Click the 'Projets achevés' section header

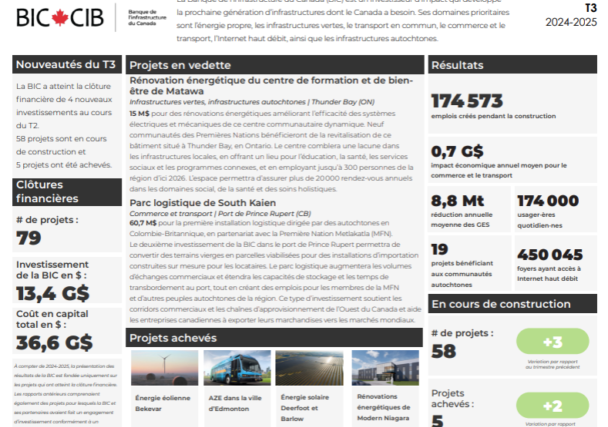tap(274, 337)
